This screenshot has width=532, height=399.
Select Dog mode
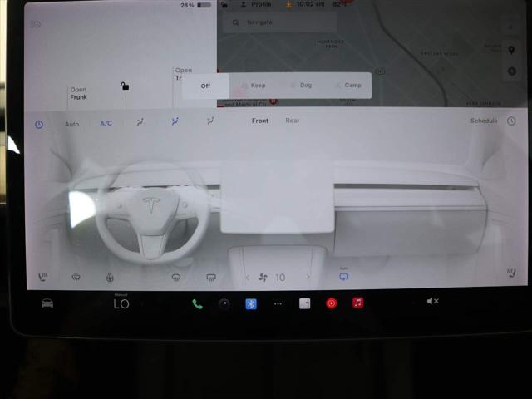(302, 85)
